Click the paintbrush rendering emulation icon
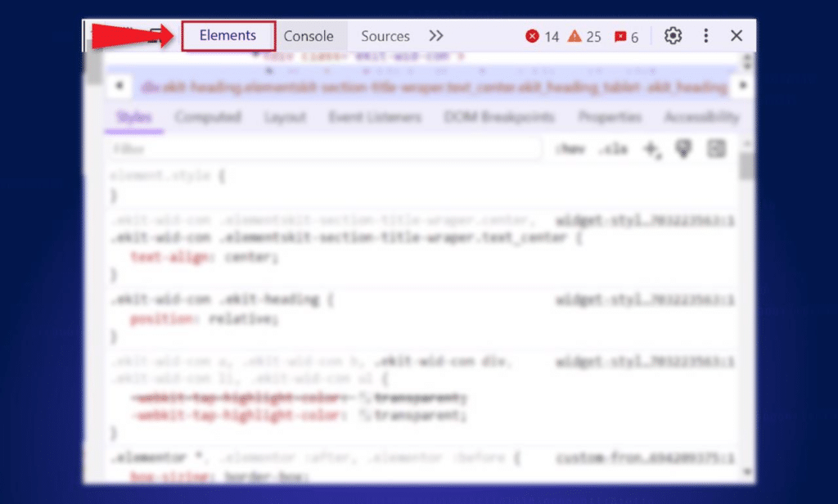The height and width of the screenshot is (504, 838). pos(683,149)
